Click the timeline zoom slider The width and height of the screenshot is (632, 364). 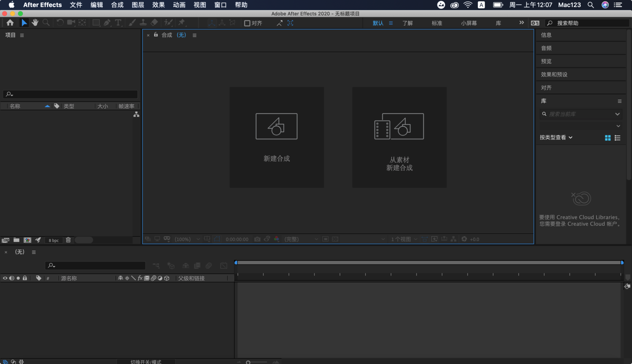[x=257, y=362]
